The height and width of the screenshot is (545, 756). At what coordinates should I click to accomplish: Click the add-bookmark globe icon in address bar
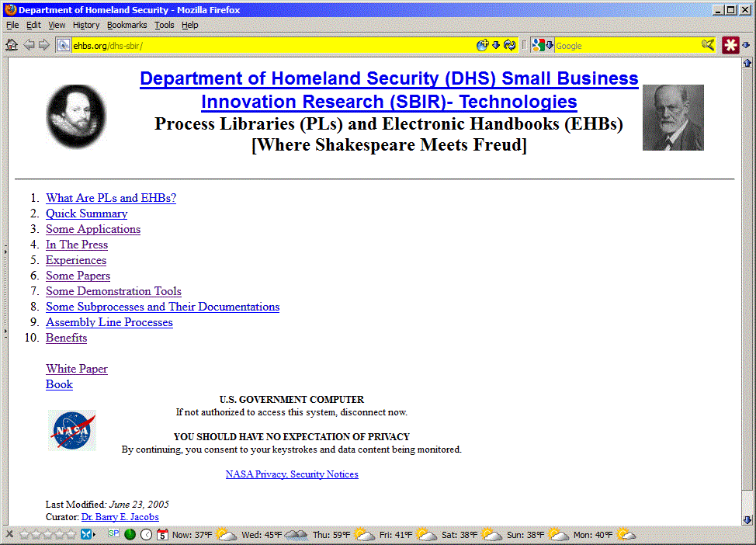(x=482, y=45)
